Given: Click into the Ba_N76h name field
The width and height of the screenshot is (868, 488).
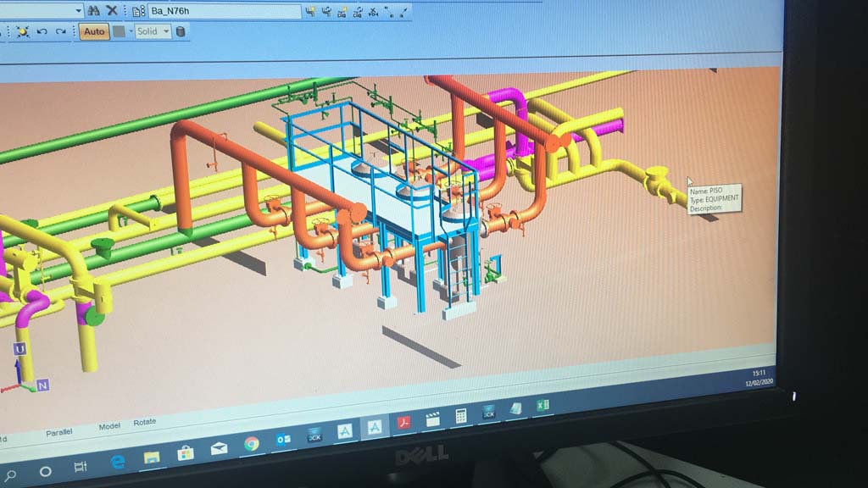Looking at the screenshot, I should pos(224,11).
